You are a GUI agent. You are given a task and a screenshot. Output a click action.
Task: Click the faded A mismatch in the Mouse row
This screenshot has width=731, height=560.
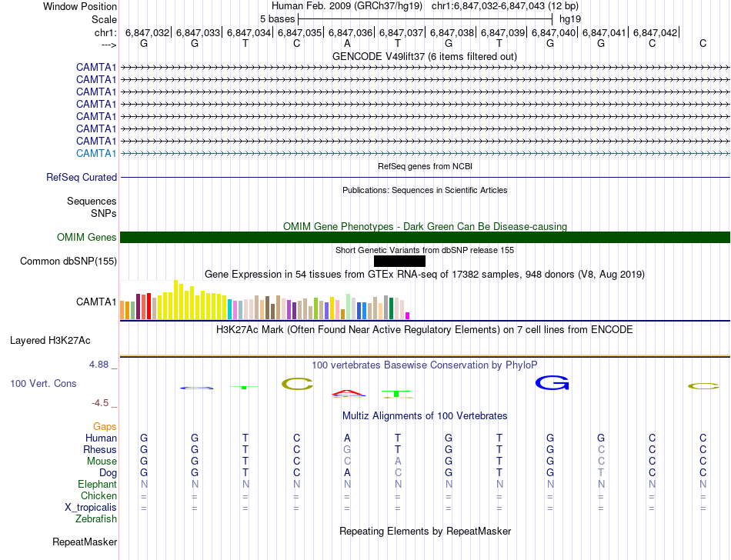point(398,462)
